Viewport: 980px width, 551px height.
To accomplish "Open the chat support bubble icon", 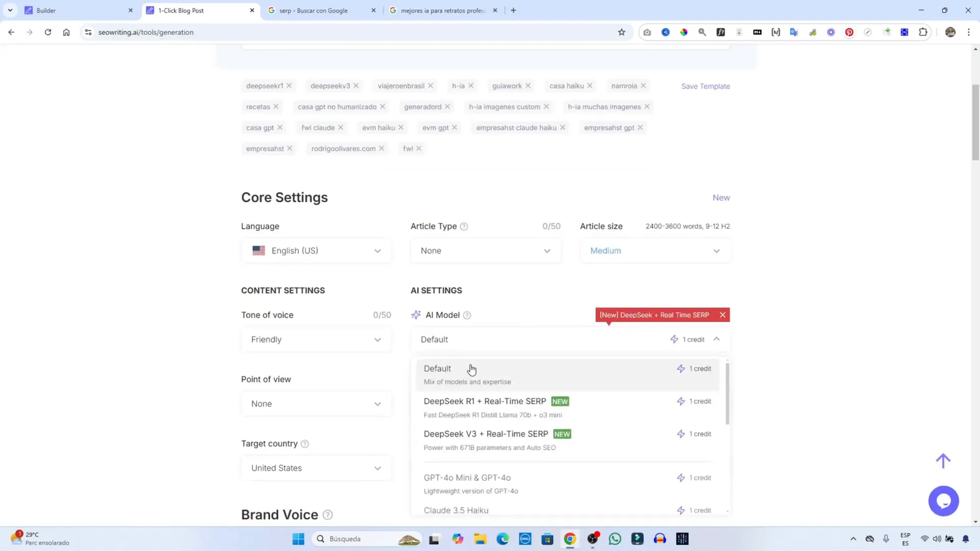I will tap(943, 501).
